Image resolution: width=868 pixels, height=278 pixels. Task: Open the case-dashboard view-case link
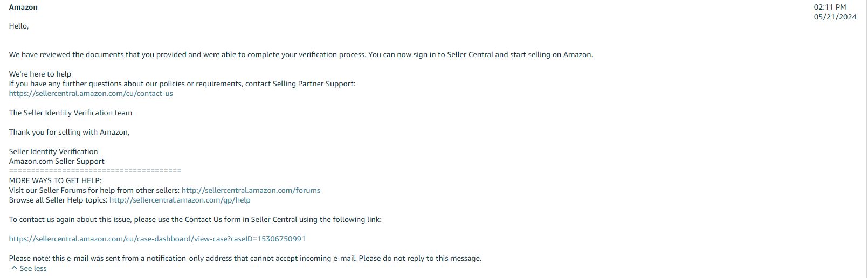point(157,239)
